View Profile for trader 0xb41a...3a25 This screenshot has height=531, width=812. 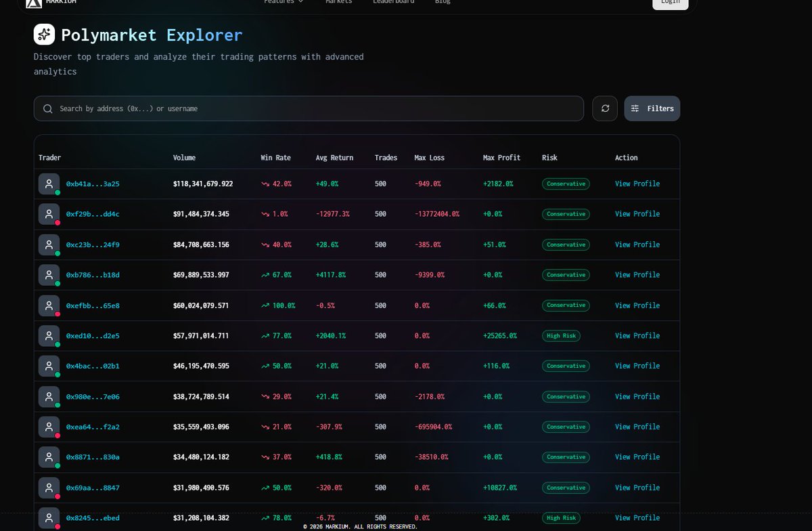pyautogui.click(x=637, y=184)
